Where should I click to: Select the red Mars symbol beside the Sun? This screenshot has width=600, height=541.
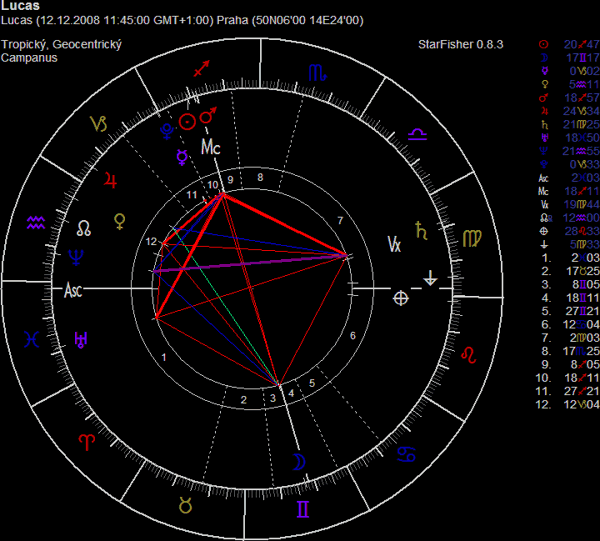(x=211, y=119)
